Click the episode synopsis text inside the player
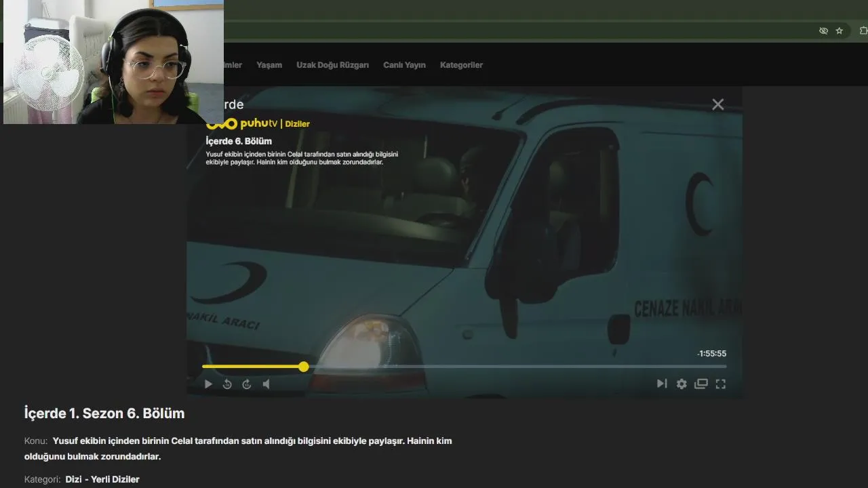The height and width of the screenshot is (488, 868). (x=302, y=158)
